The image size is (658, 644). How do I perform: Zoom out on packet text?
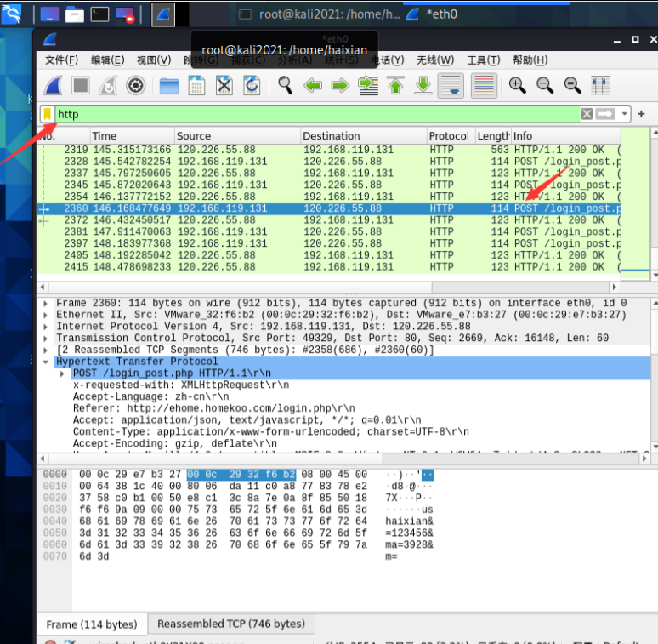545,86
